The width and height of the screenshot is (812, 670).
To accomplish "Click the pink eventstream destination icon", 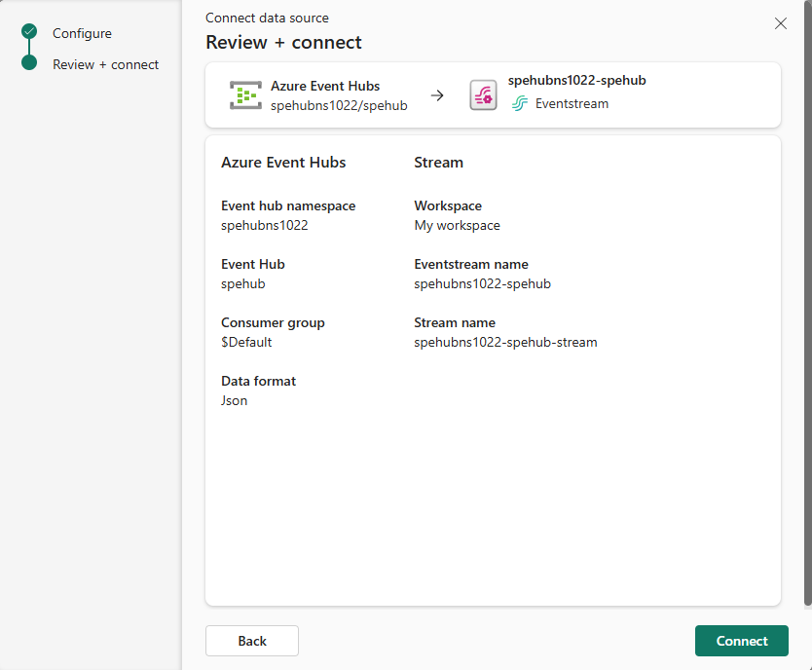I will click(x=483, y=95).
